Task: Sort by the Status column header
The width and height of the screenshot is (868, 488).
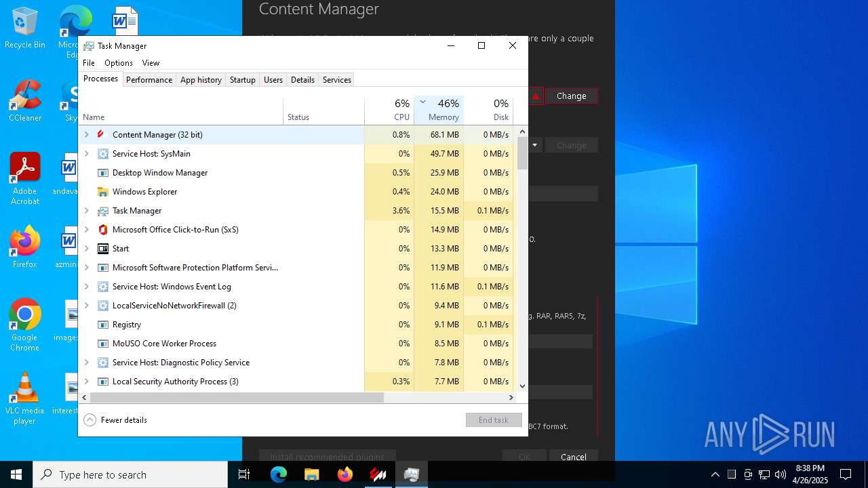Action: (x=324, y=110)
